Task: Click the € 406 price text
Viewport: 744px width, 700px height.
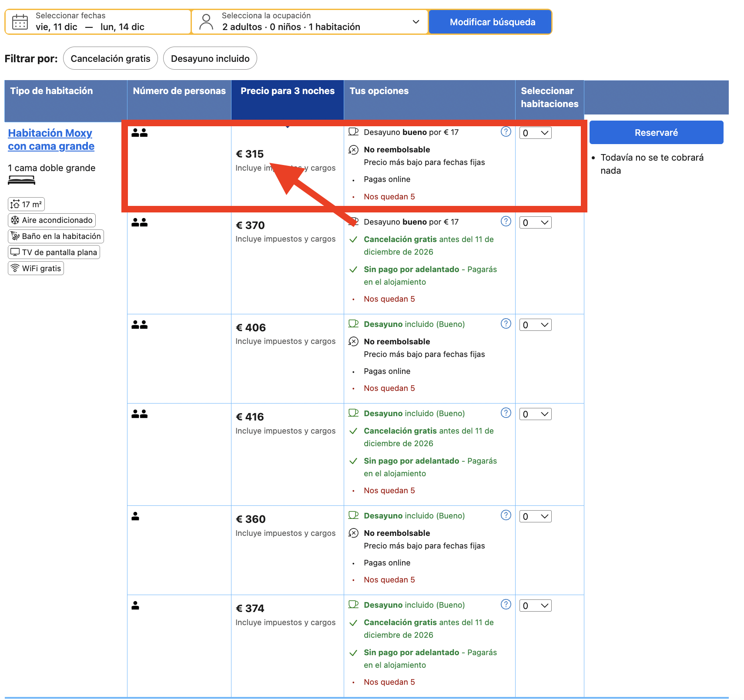Action: click(x=251, y=328)
